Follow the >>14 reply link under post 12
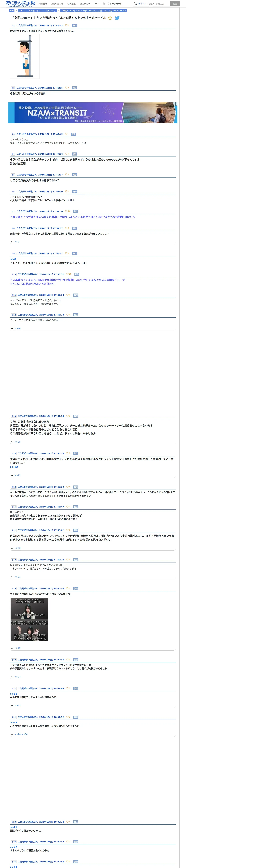This screenshot has height=868, width=262. 17,329
